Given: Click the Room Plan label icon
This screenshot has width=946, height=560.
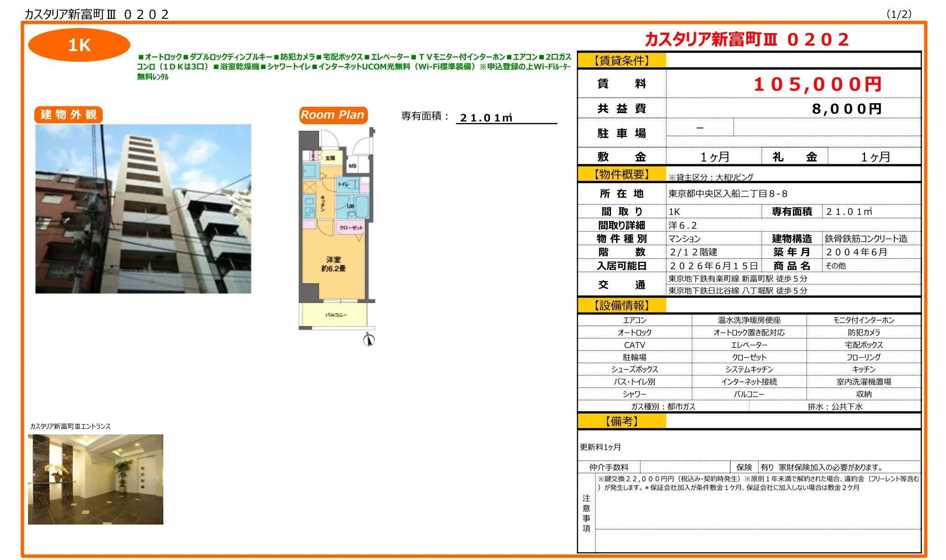Looking at the screenshot, I should (333, 115).
